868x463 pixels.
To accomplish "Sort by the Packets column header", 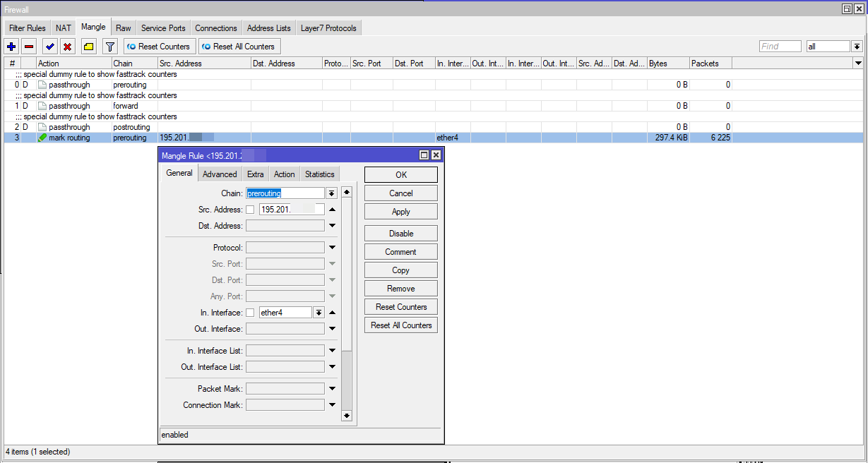I will [711, 64].
